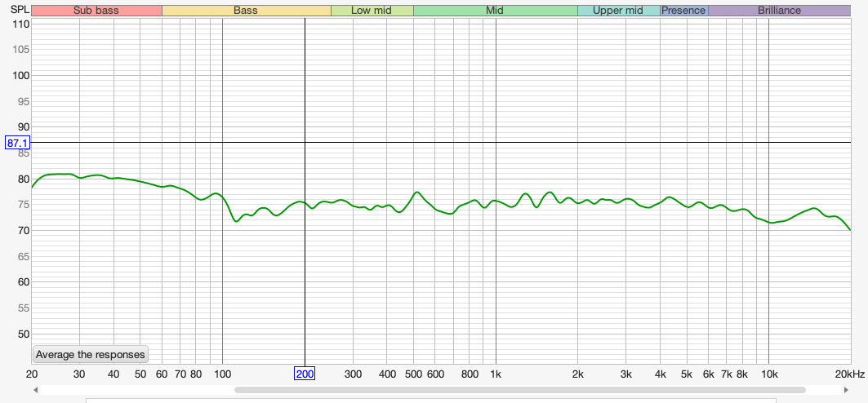This screenshot has height=403, width=868.
Task: Select the Bass frequency band label
Action: (x=246, y=11)
